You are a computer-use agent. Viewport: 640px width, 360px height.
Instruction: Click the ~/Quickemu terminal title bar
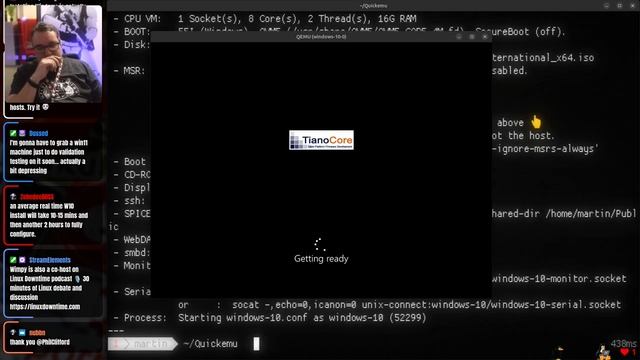(x=373, y=6)
